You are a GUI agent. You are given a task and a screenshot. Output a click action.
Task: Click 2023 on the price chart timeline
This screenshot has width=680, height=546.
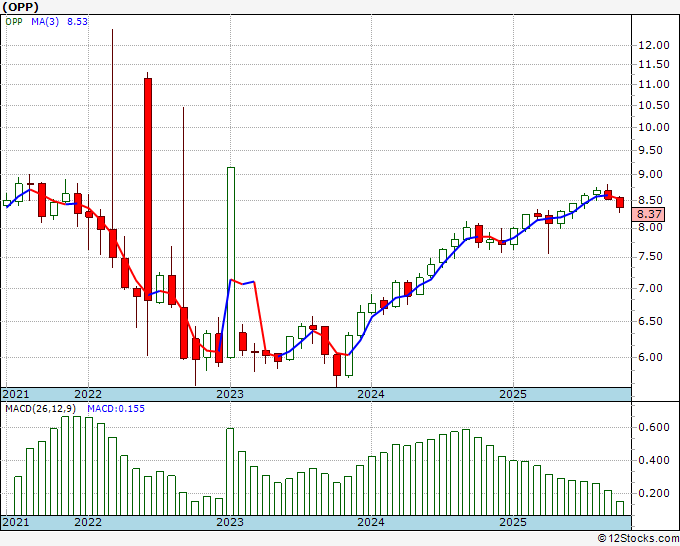(230, 394)
